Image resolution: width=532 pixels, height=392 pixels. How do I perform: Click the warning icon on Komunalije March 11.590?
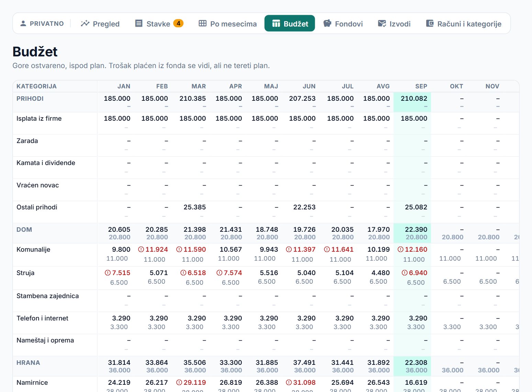click(179, 249)
